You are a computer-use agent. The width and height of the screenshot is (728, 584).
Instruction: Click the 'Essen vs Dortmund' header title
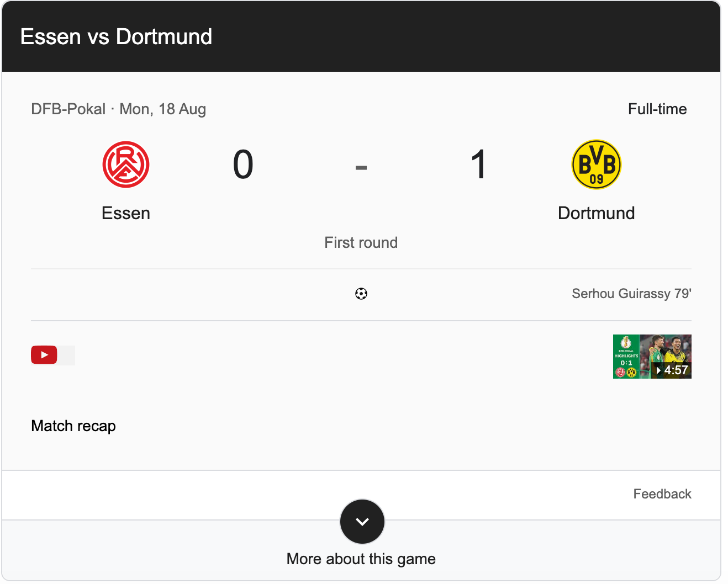(x=116, y=37)
